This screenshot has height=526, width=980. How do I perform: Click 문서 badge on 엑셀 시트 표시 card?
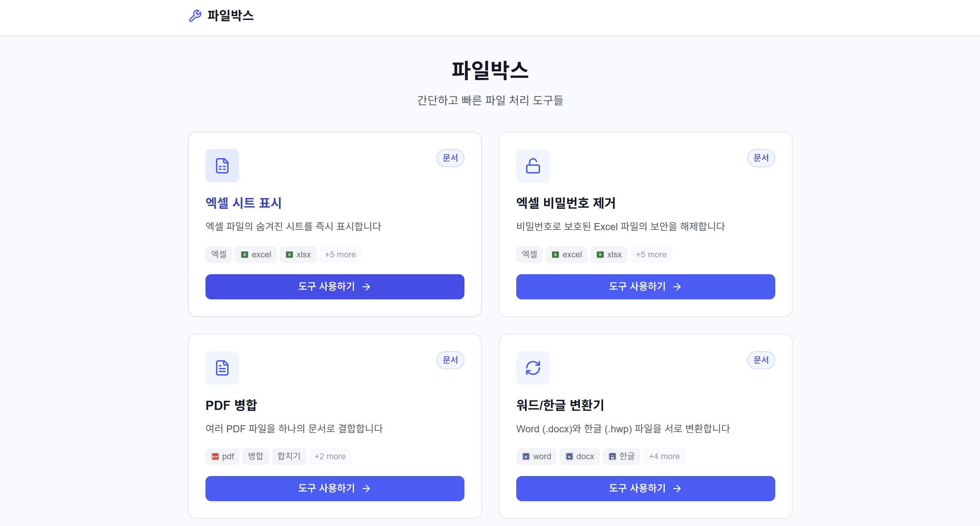tap(450, 158)
